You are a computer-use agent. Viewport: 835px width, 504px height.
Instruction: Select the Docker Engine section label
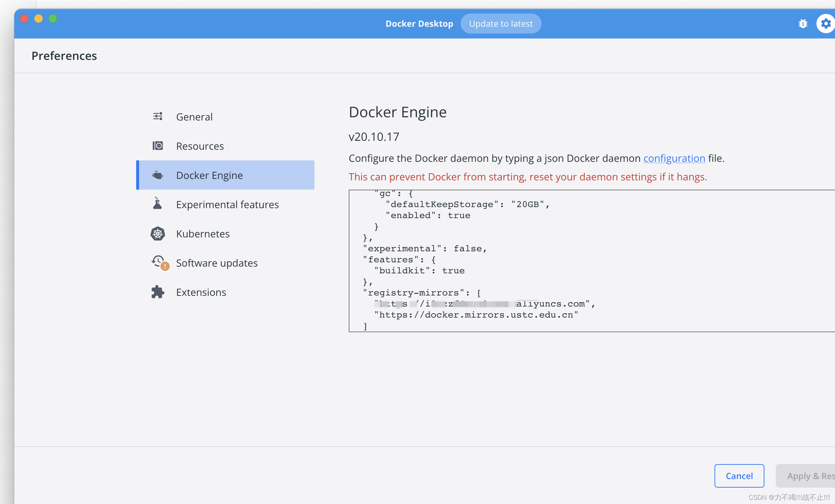pyautogui.click(x=209, y=175)
